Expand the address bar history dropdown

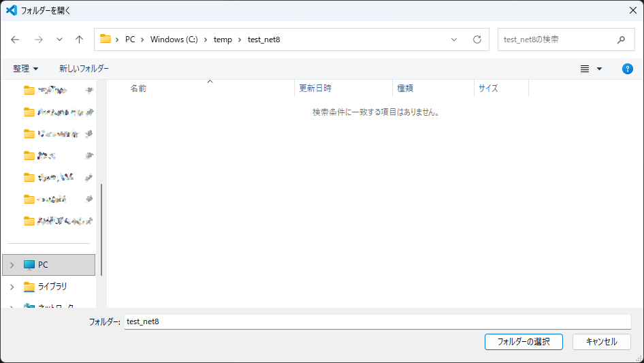(x=454, y=40)
